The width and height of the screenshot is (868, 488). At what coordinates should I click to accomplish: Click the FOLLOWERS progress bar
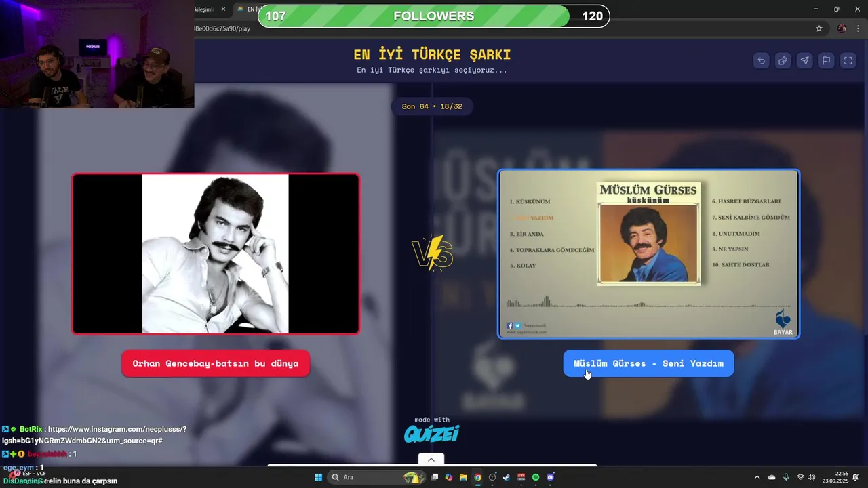[433, 16]
